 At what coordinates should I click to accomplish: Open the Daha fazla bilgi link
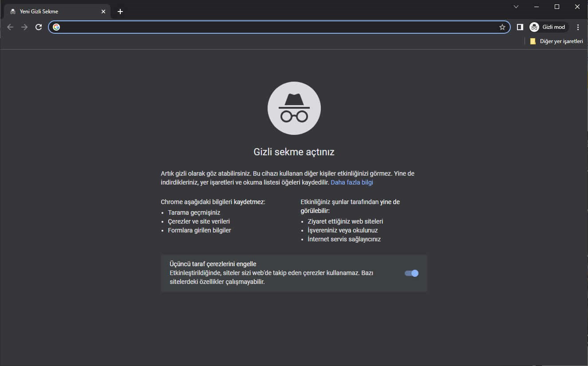[352, 182]
